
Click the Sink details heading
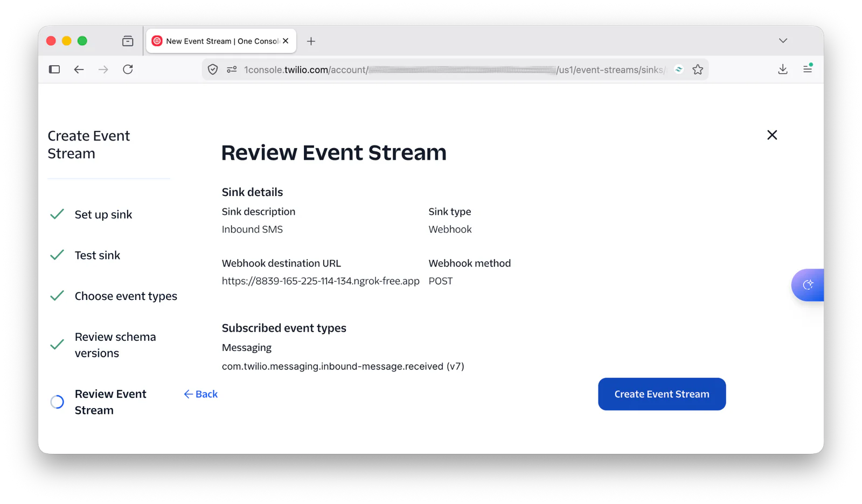(x=252, y=192)
